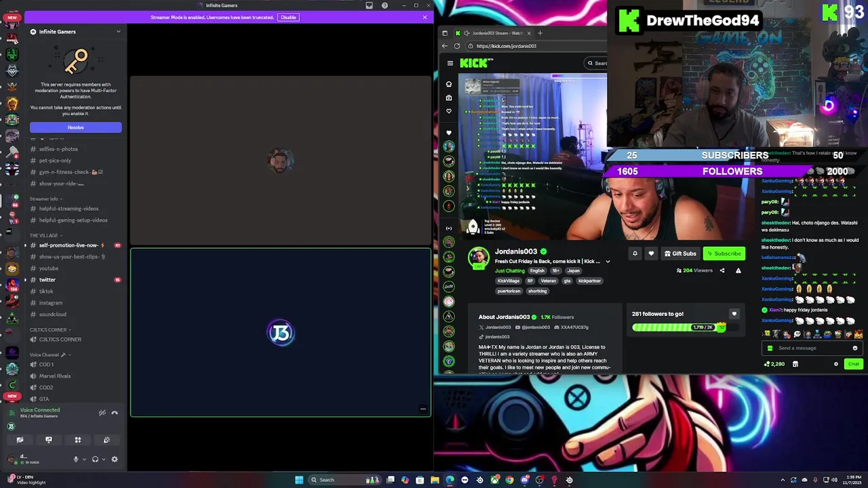
Task: Open more options on the bottom video tile
Action: 422,409
